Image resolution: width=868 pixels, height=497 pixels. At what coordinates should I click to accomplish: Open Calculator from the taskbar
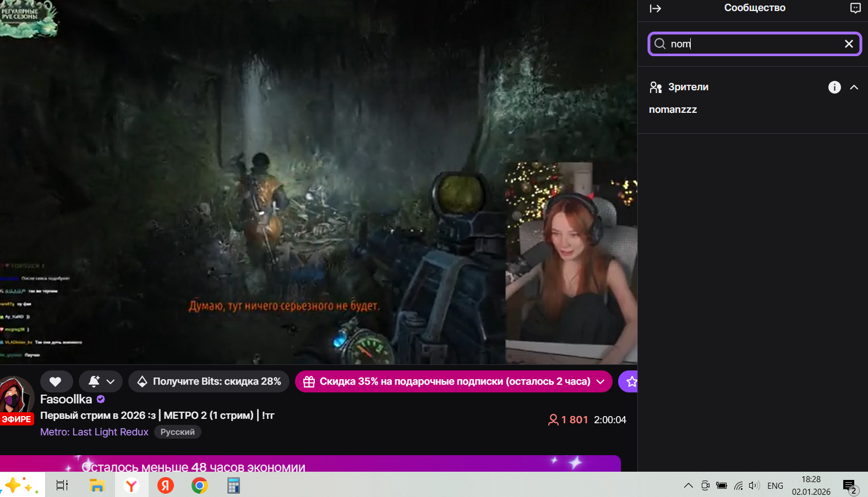click(233, 485)
